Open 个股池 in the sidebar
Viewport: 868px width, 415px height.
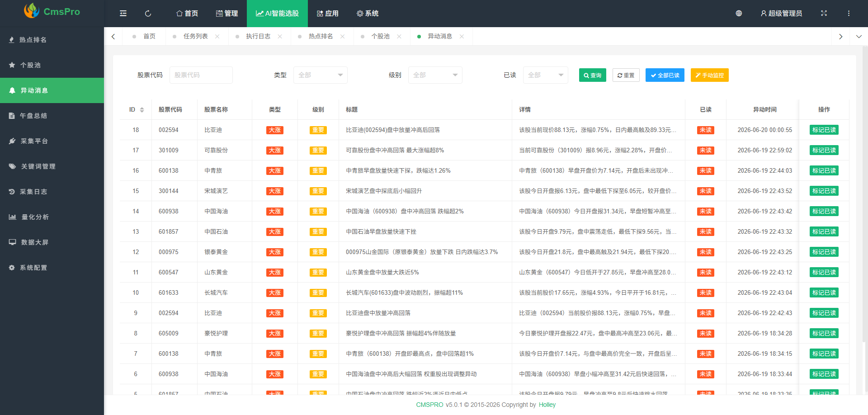[52, 65]
